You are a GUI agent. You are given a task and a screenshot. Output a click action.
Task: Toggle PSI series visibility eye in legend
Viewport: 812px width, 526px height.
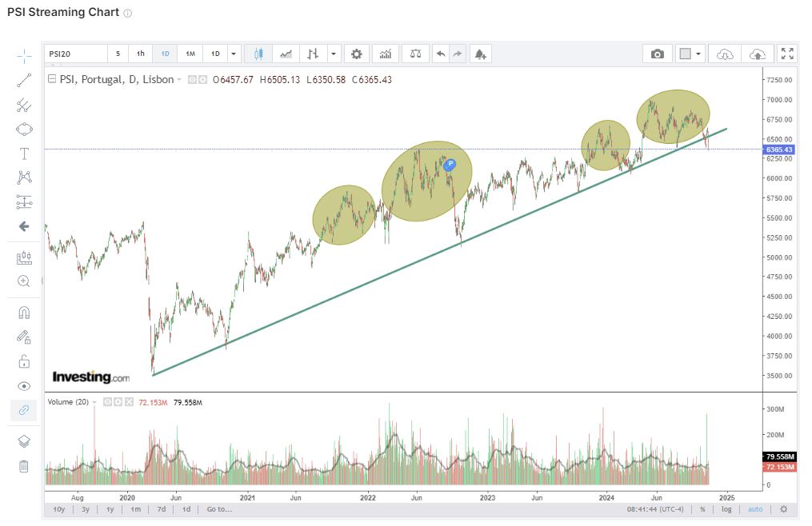pos(192,80)
